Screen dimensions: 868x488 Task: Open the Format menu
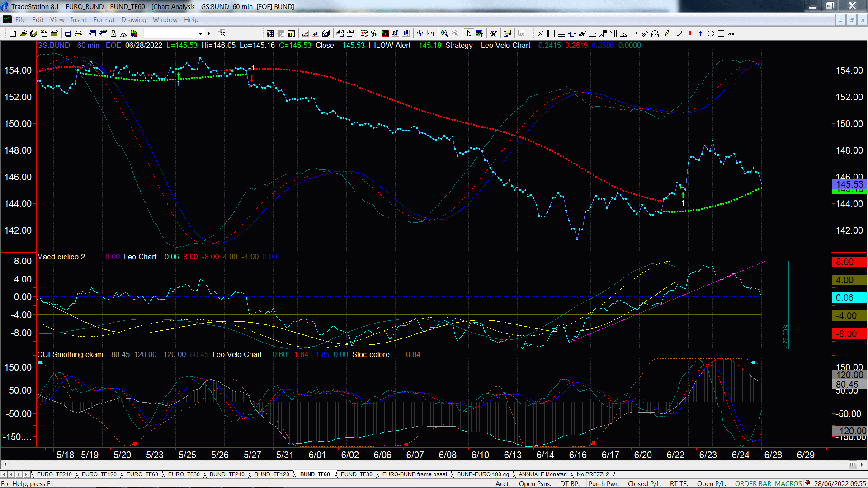click(x=104, y=20)
